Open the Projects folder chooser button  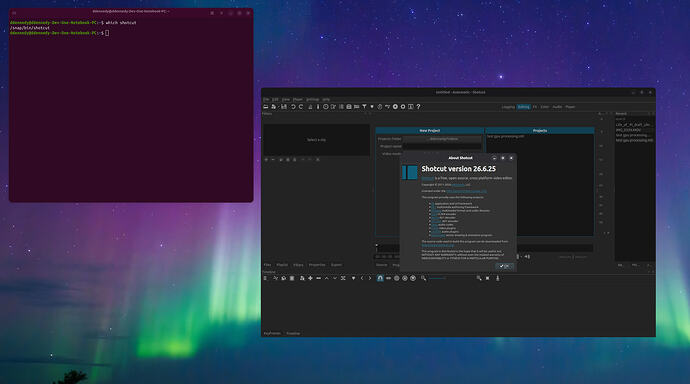pos(443,139)
